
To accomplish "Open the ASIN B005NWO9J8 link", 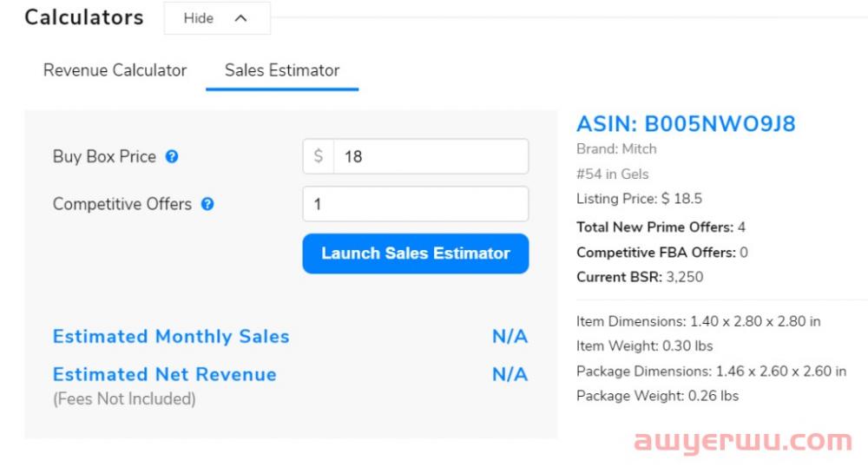I will pyautogui.click(x=686, y=124).
